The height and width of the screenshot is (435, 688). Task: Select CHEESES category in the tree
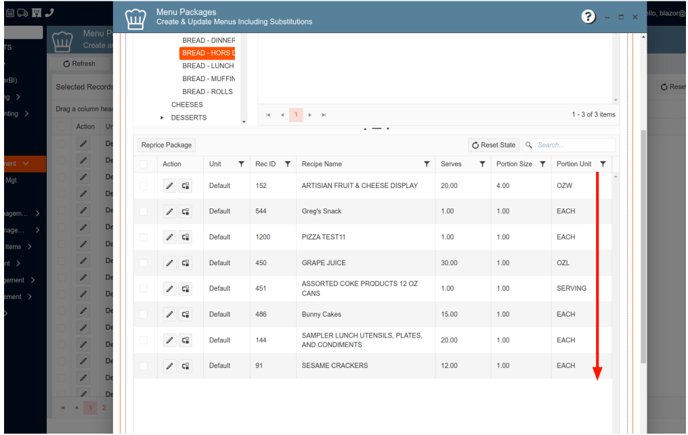[187, 105]
